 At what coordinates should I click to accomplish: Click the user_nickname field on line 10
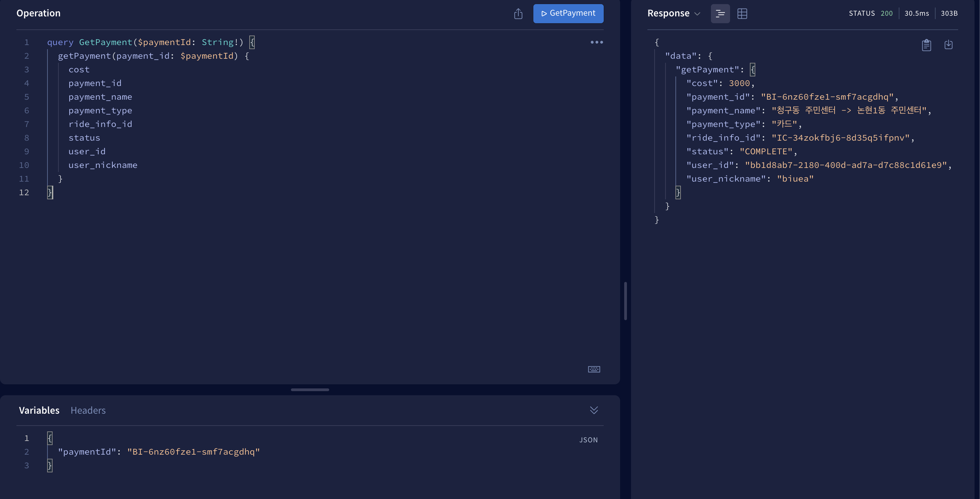(x=103, y=165)
